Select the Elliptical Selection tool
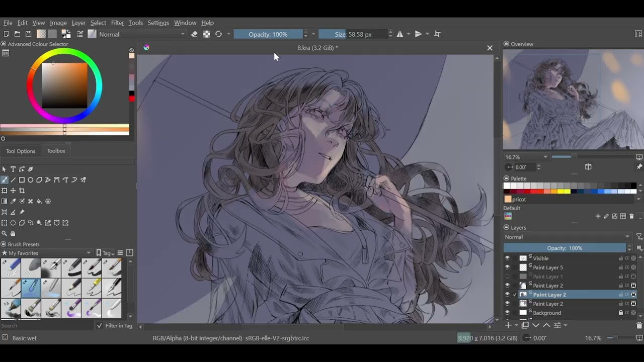This screenshot has height=362, width=644. pos(13,223)
